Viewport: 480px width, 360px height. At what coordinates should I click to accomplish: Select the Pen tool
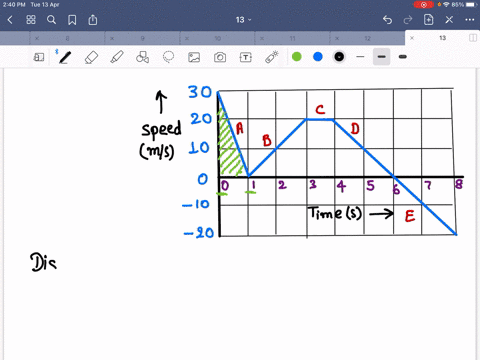[x=65, y=57]
